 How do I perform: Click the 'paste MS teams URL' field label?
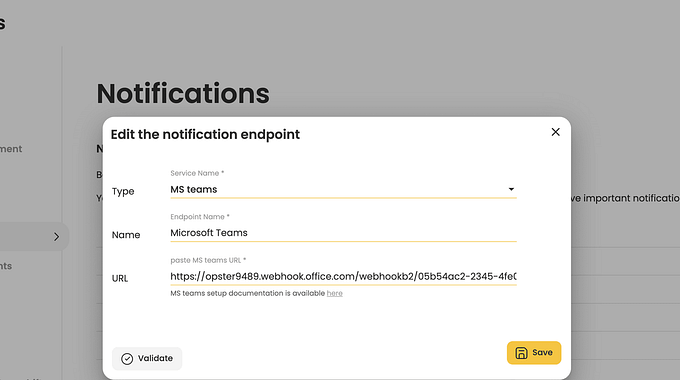208,260
